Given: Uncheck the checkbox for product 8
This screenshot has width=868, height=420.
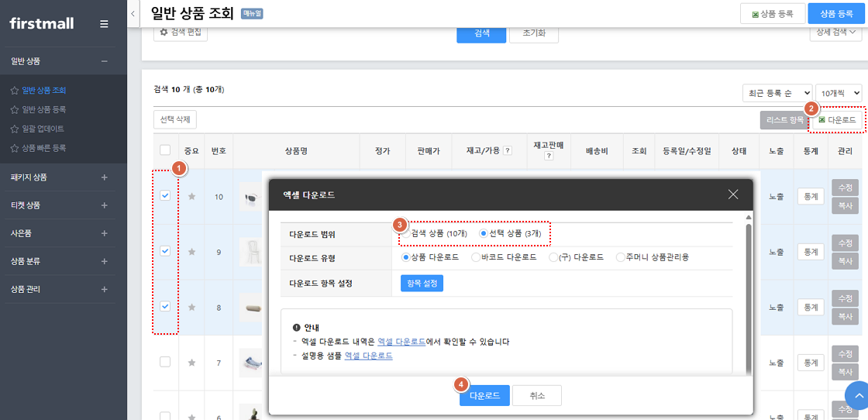Looking at the screenshot, I should click(x=165, y=306).
